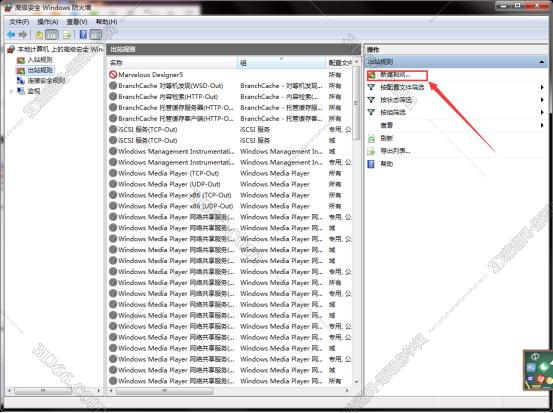Click the Forward arrow in the toolbar

tap(23, 35)
